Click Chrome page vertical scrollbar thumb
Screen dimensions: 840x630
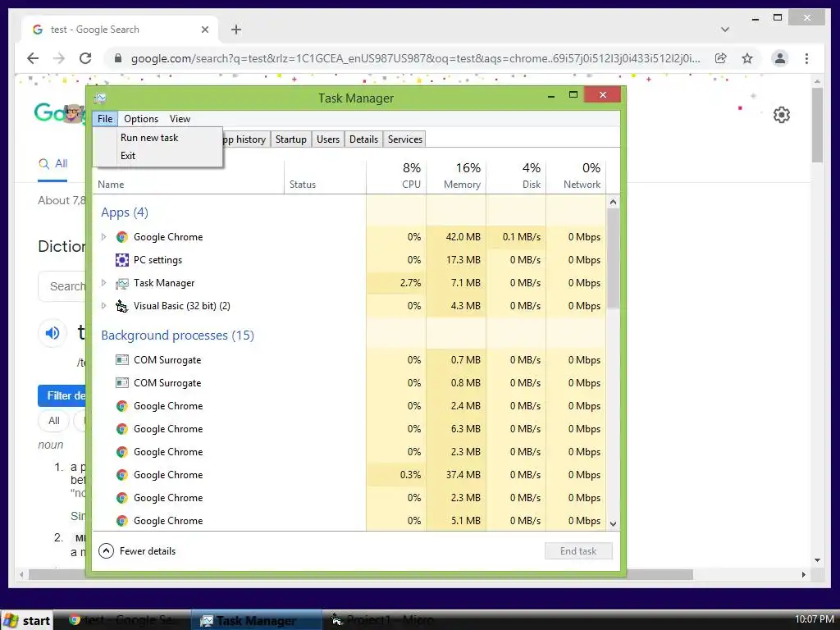click(x=817, y=125)
